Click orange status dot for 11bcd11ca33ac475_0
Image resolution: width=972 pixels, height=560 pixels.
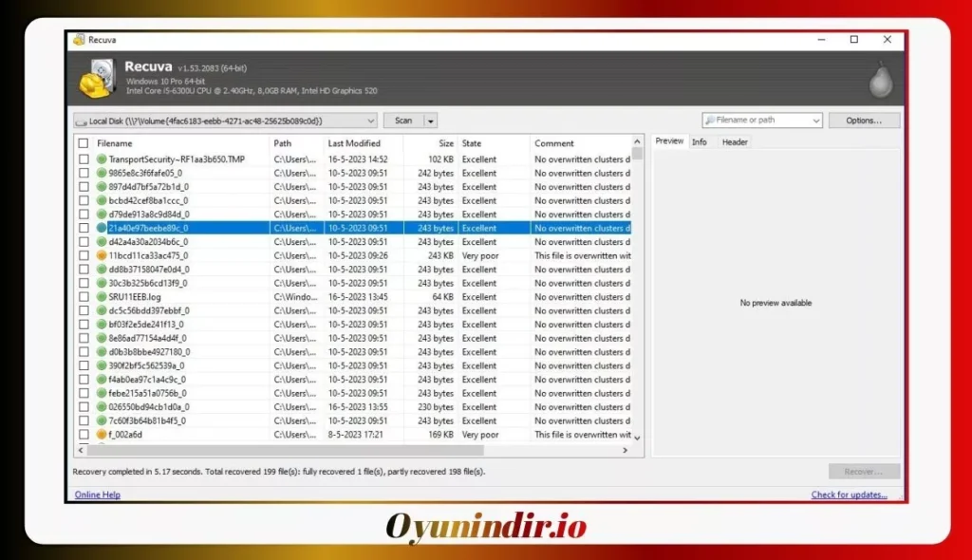pyautogui.click(x=102, y=255)
